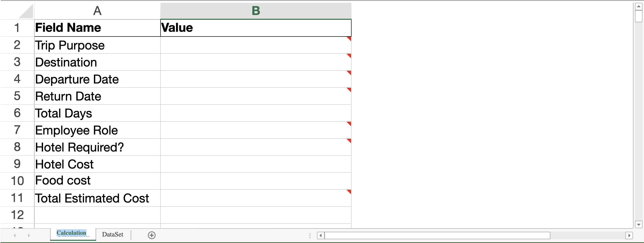This screenshot has width=644, height=243.
Task: Click the select-all triangle at grid corner
Action: click(x=26, y=12)
